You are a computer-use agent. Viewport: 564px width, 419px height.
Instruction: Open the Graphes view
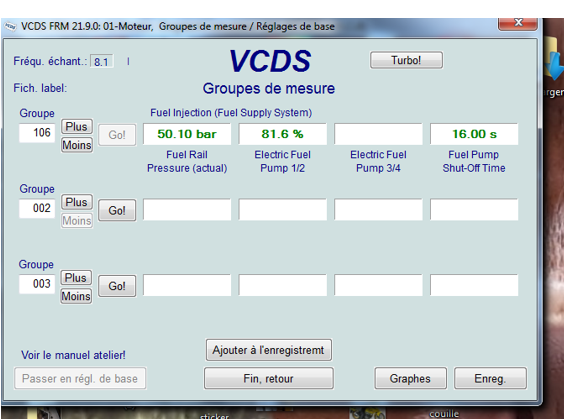[x=410, y=378]
